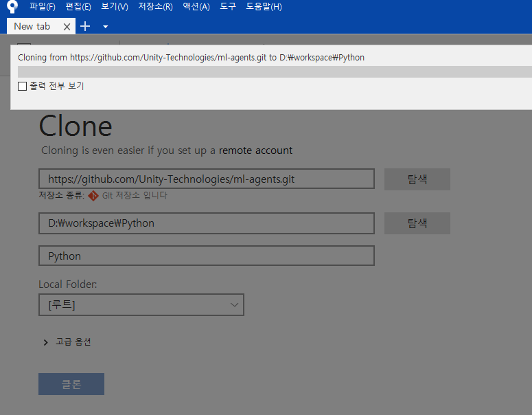Focus the D:\workspace\Python path field
The height and width of the screenshot is (415, 532).
point(207,223)
